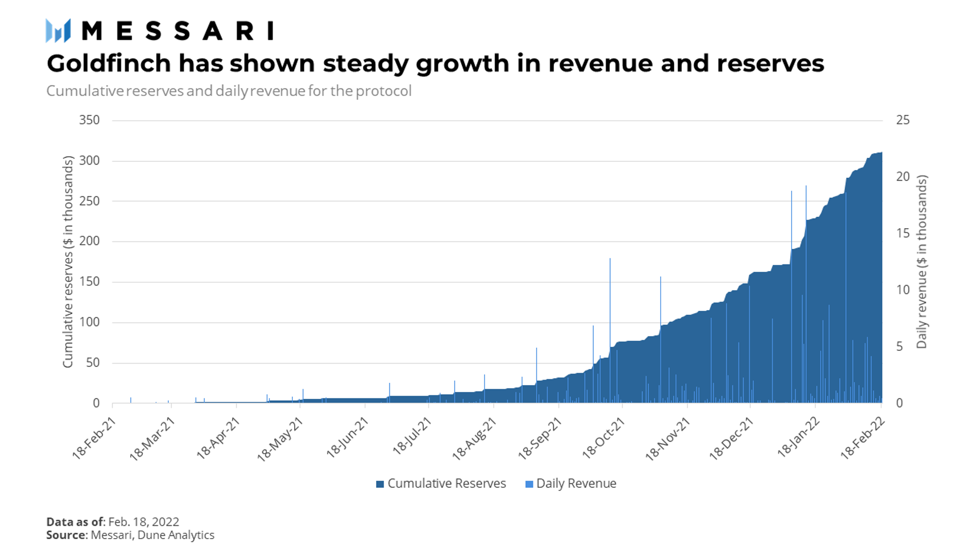Viewport: 980px width, 551px height.
Task: Click the 18-Jun-21 x-axis date label
Action: point(347,438)
